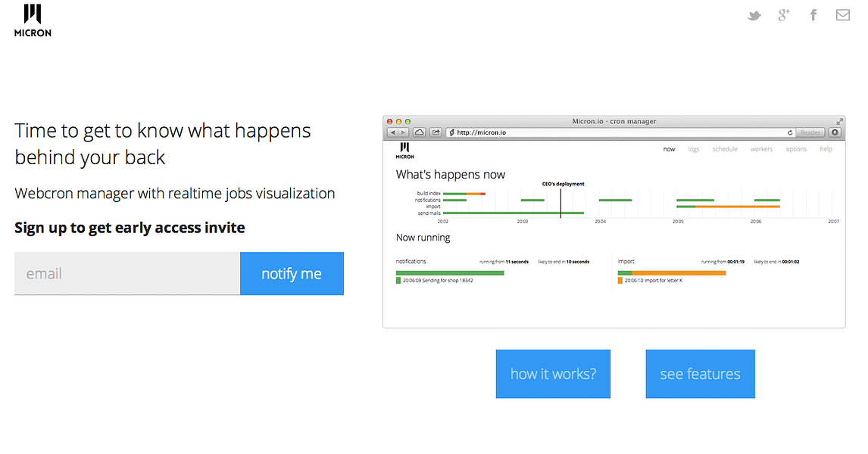Select the now tab in mockup
The height and width of the screenshot is (454, 868).
[670, 149]
